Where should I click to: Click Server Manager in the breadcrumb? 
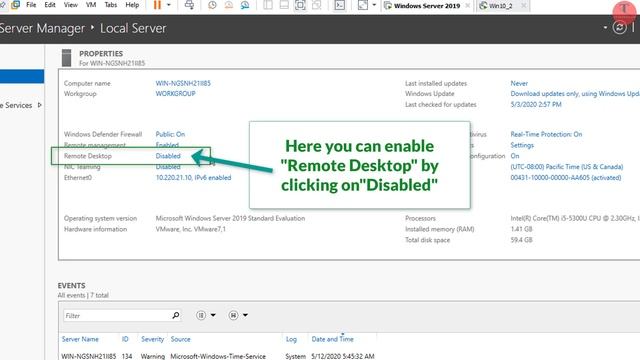(42, 28)
